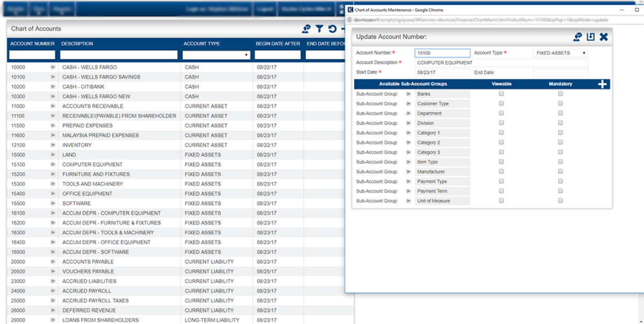Close the Update Account Number form with X
644x324 pixels.
(x=604, y=37)
